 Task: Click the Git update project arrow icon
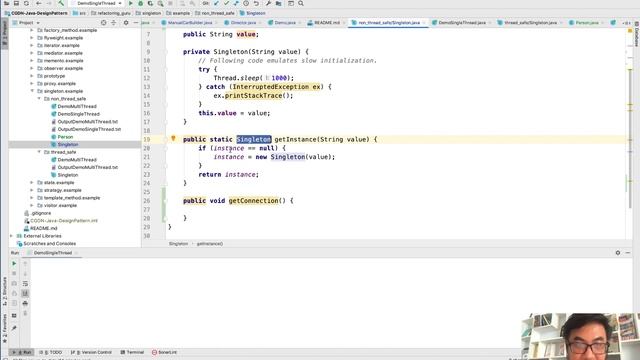pyautogui.click(x=216, y=3)
